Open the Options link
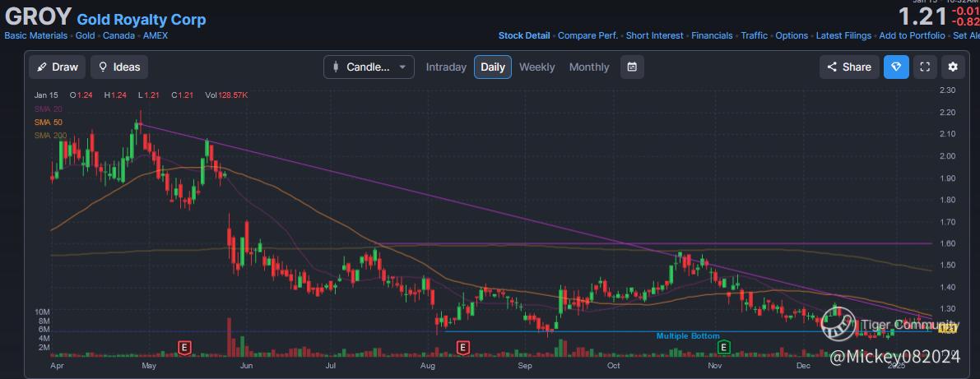The height and width of the screenshot is (379, 980). 792,35
